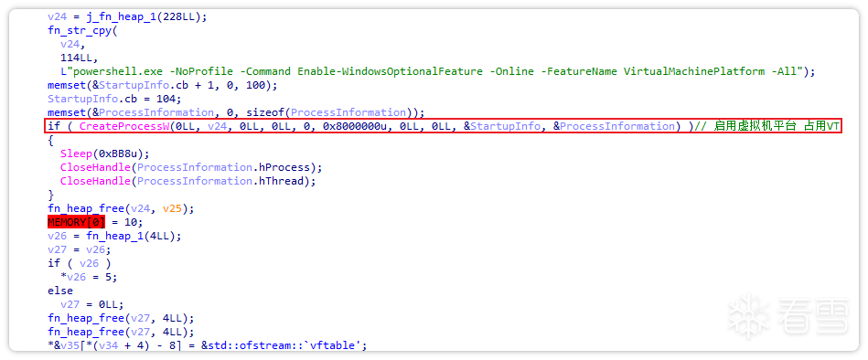Select 'CloseHandle(ProcessInformation.hProcess);' line
Viewport: 868px width, 360px height.
[191, 167]
